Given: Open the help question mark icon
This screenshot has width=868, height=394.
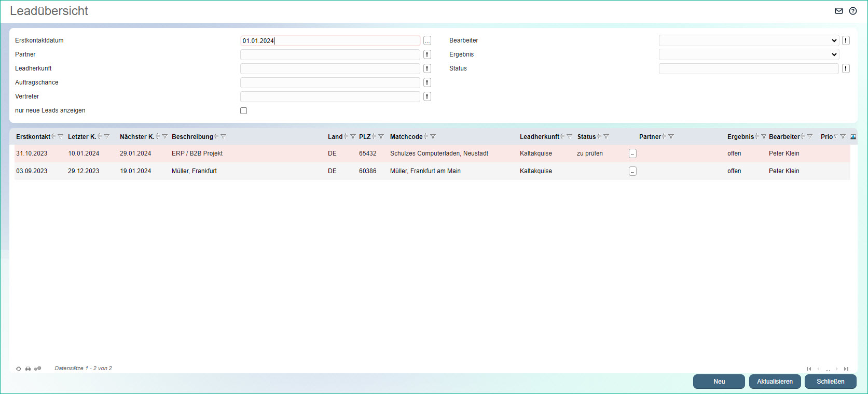Looking at the screenshot, I should pyautogui.click(x=853, y=11).
